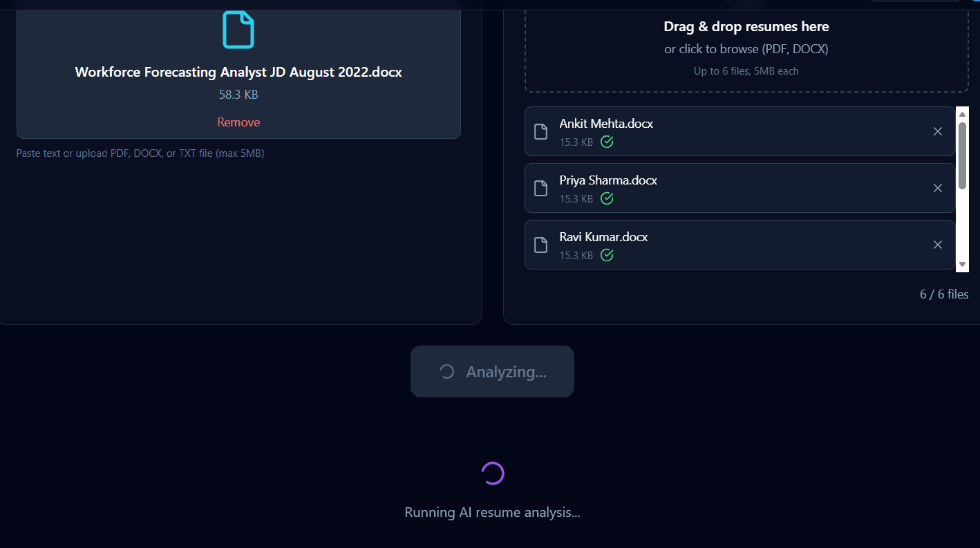The height and width of the screenshot is (548, 980).
Task: Click the spinner inside the Analyzing button
Action: (445, 371)
